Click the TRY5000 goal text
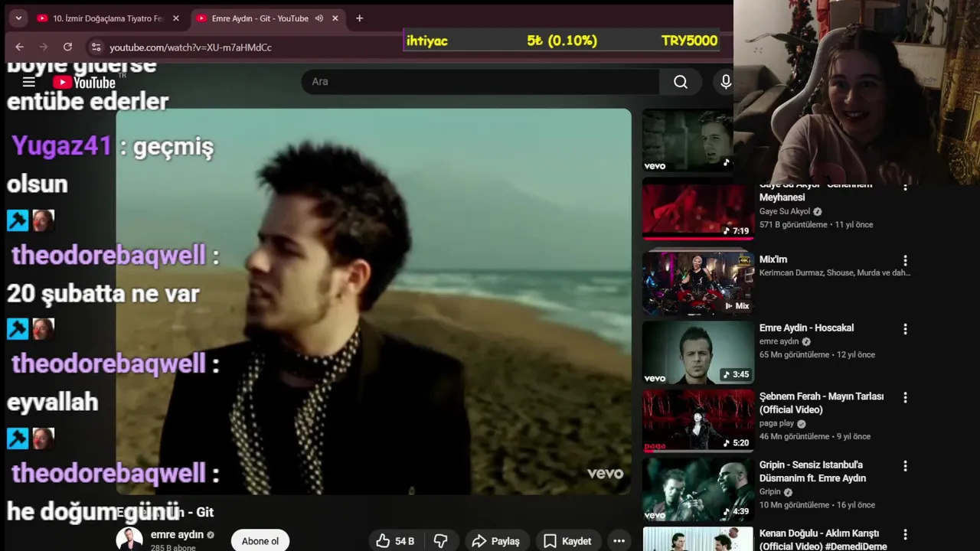 click(689, 41)
